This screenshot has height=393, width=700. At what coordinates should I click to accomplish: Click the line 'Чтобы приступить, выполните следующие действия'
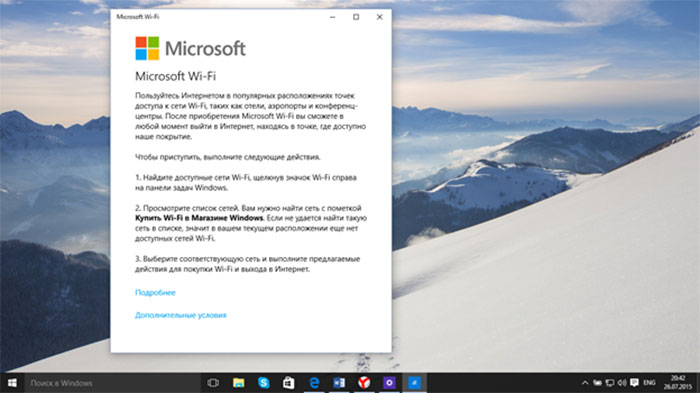(x=228, y=157)
